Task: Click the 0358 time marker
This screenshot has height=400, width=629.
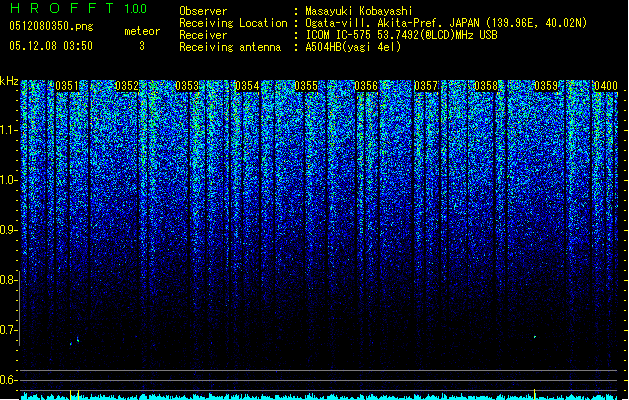Action: [486, 86]
